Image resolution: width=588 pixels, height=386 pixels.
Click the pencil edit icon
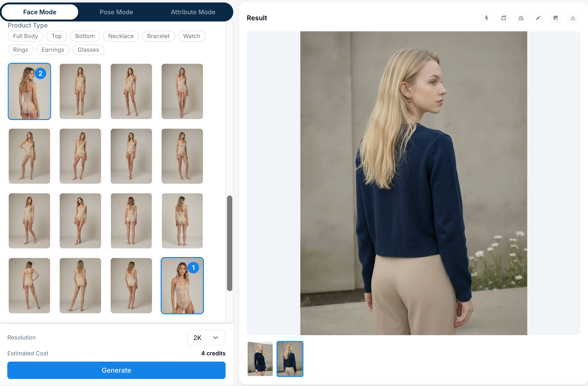(538, 18)
